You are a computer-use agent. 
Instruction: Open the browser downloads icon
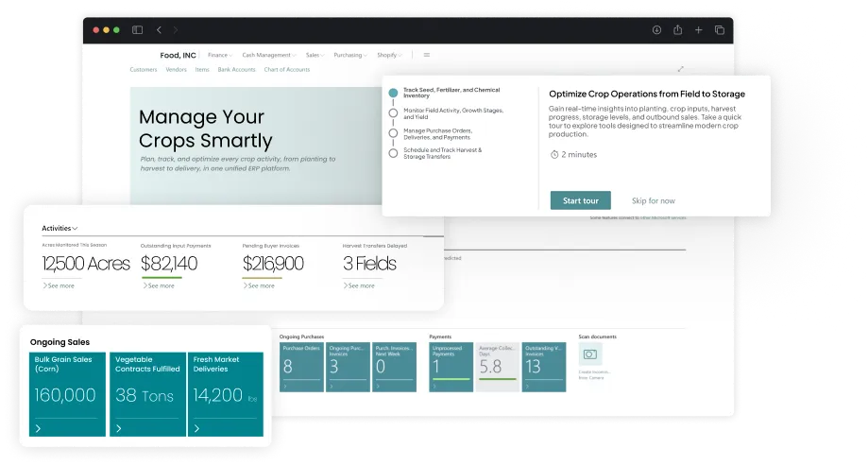pos(656,30)
